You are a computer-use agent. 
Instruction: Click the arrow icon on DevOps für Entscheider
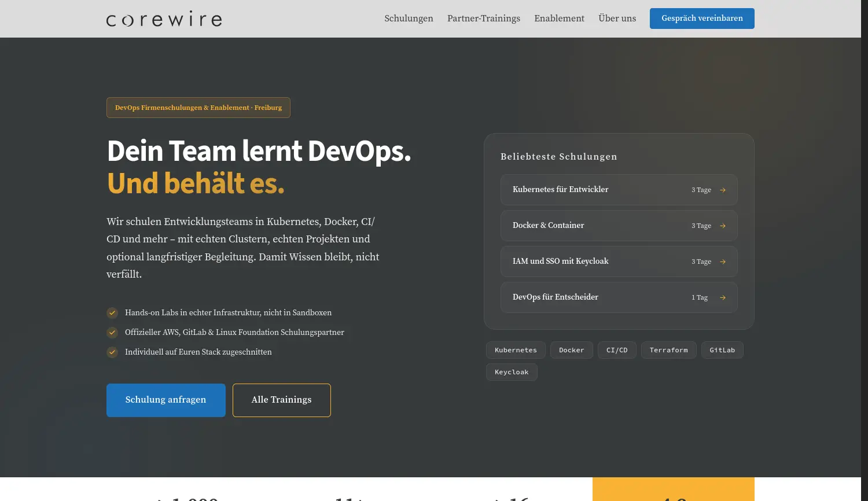(x=723, y=297)
